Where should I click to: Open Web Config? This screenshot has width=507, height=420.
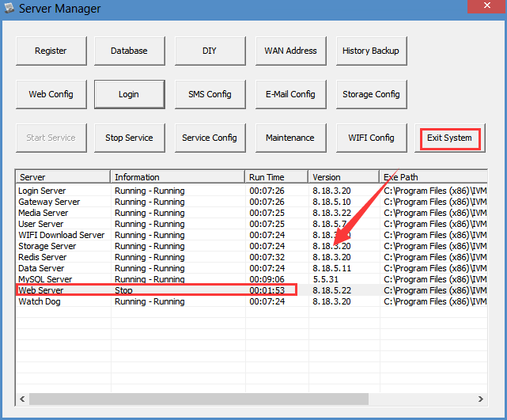(51, 94)
